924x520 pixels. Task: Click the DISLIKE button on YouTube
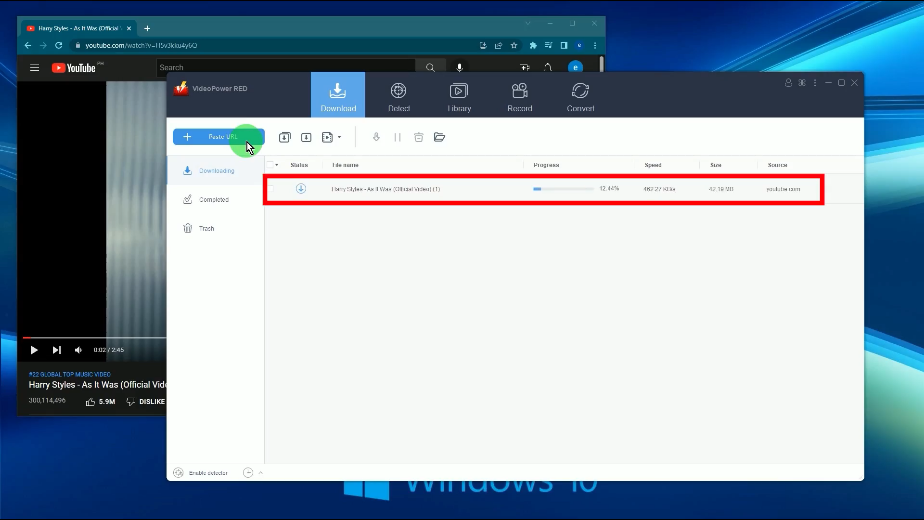pos(146,401)
